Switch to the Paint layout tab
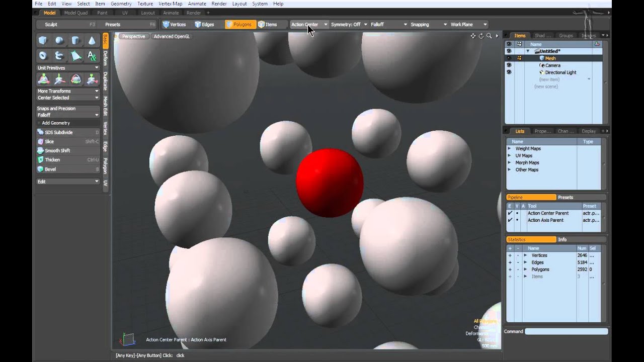Image resolution: width=644 pixels, height=362 pixels. click(102, 13)
